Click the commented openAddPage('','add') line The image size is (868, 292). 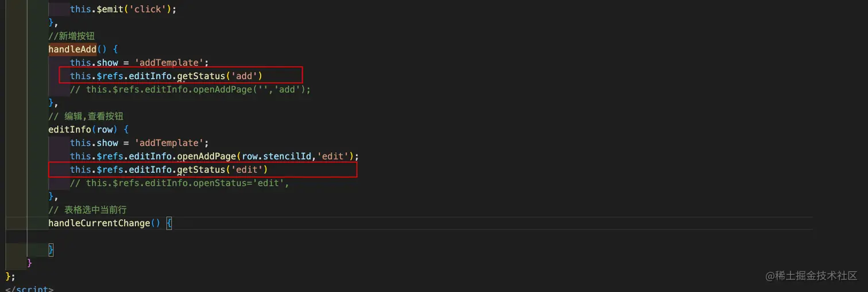click(190, 89)
